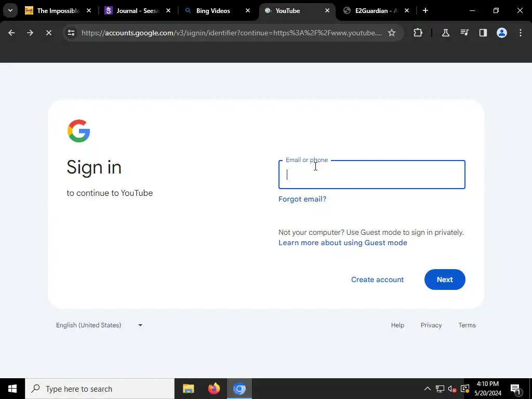Screen dimensions: 532x399
Task: Click the Chrome taskbar icon
Action: pos(240,389)
